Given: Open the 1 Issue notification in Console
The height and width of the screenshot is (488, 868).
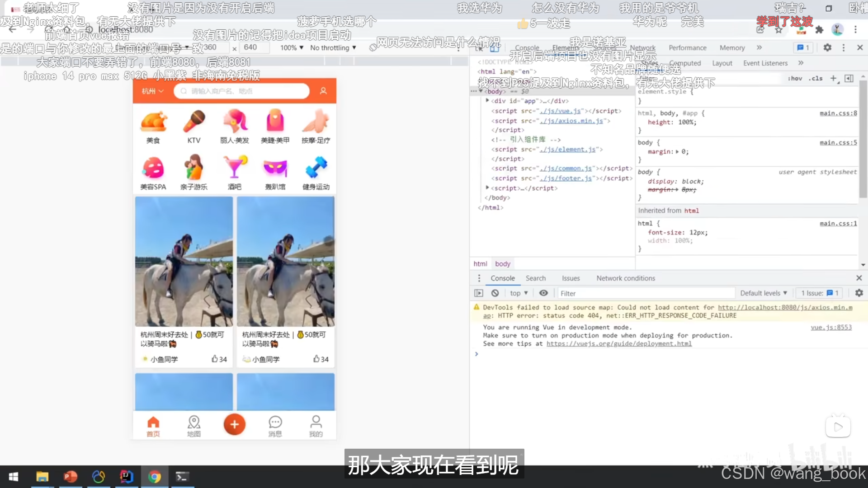Looking at the screenshot, I should [819, 293].
